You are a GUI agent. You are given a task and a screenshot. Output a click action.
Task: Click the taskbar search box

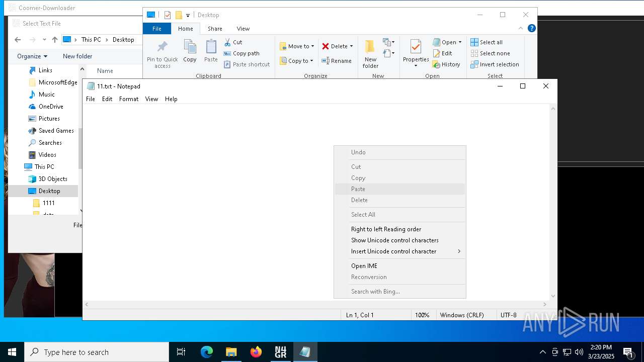97,352
